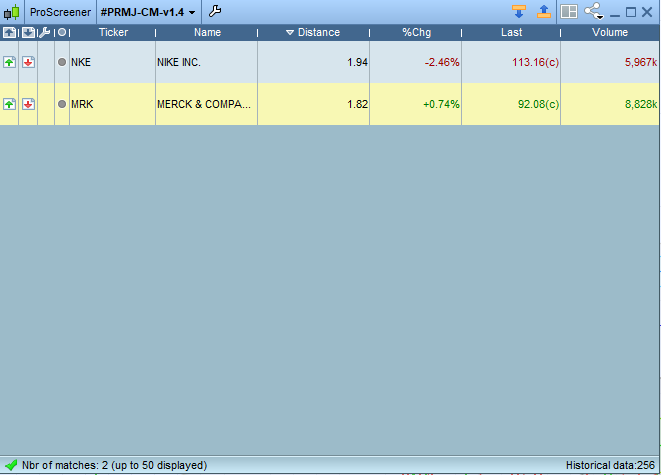Viewport: 661px width, 475px height.
Task: Open screener settings via title bar wrench icon
Action: pyautogui.click(x=215, y=11)
